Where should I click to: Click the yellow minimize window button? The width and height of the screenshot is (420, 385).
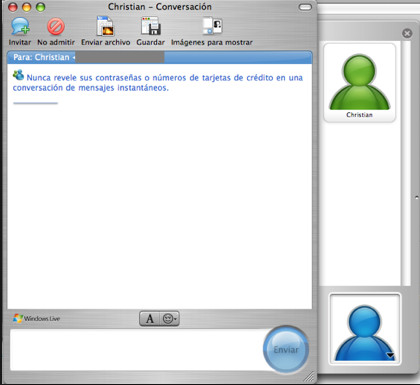[26, 7]
